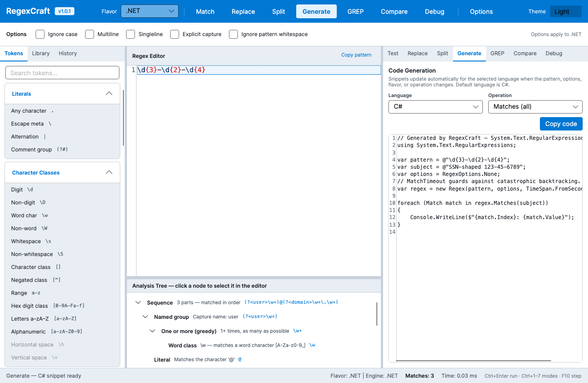Image resolution: width=588 pixels, height=383 pixels.
Task: Insert the Comment group token
Action: [62, 150]
